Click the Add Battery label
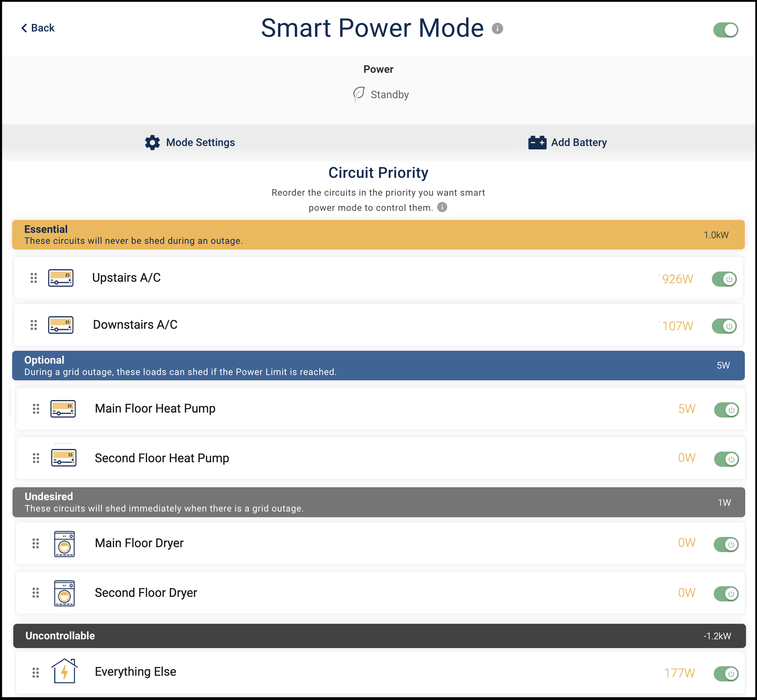This screenshot has height=700, width=757. point(579,143)
